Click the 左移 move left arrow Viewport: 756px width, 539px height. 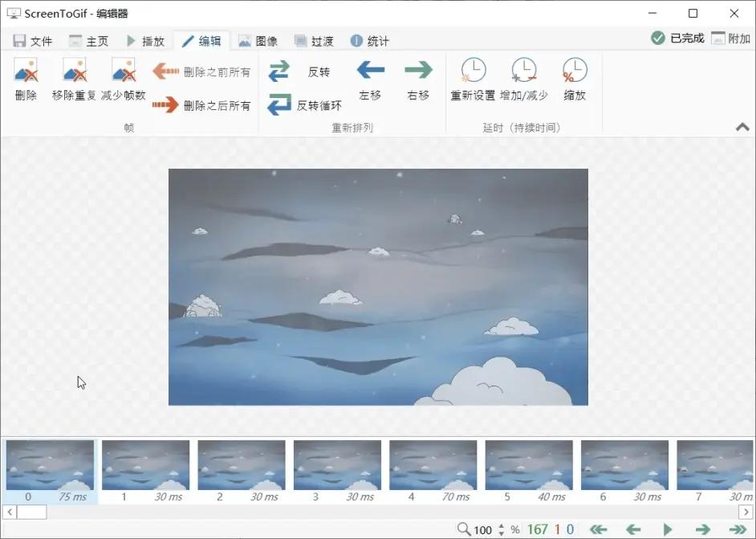coord(370,70)
